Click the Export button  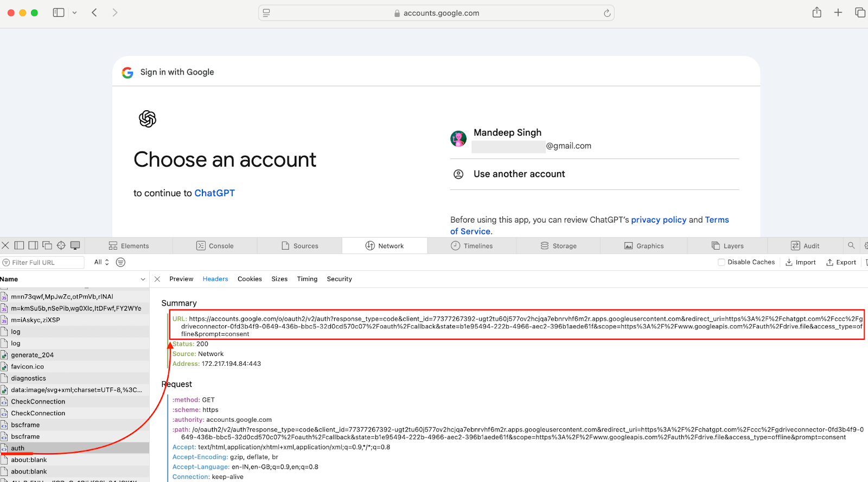point(841,262)
